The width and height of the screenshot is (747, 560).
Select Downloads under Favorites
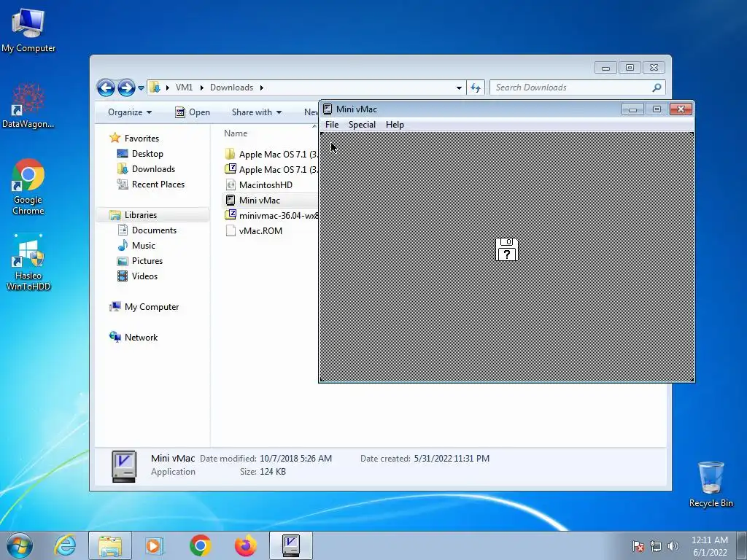tap(153, 169)
